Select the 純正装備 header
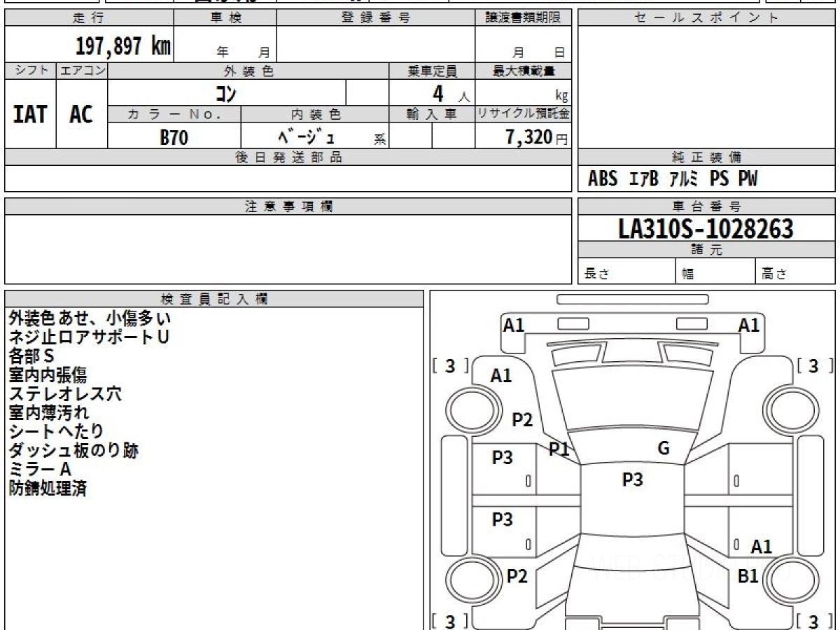Image resolution: width=840 pixels, height=630 pixels. pos(706,157)
